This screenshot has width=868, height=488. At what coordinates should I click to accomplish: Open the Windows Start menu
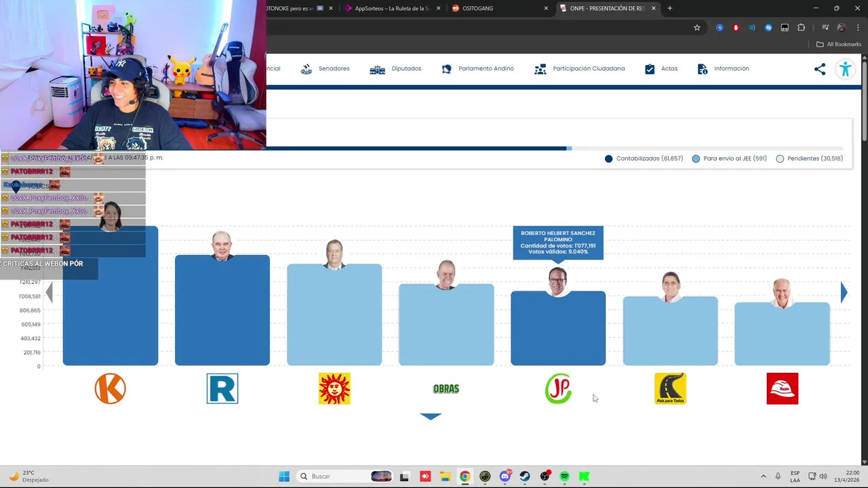click(x=284, y=476)
